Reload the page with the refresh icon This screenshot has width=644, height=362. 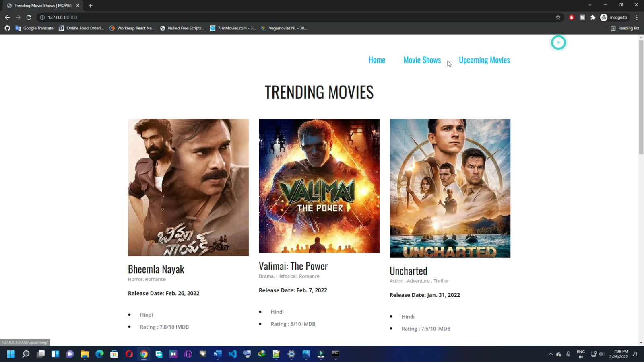click(x=29, y=17)
